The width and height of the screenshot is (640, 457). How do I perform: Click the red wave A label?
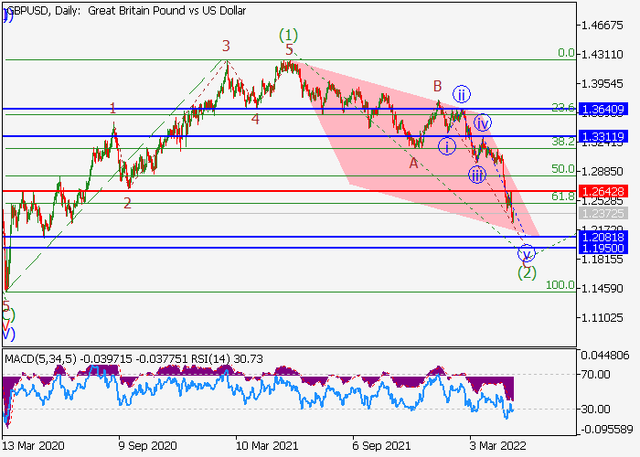[413, 163]
